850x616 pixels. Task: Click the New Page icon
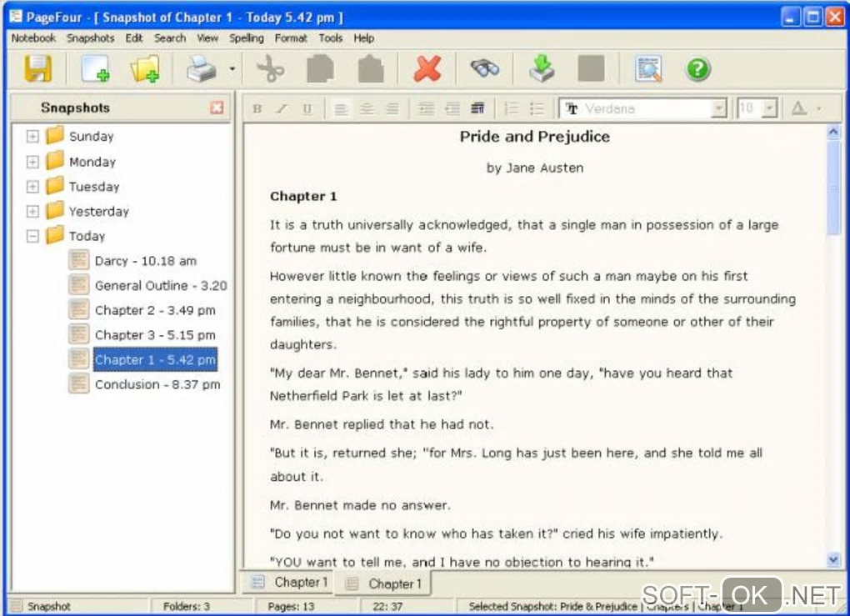95,69
